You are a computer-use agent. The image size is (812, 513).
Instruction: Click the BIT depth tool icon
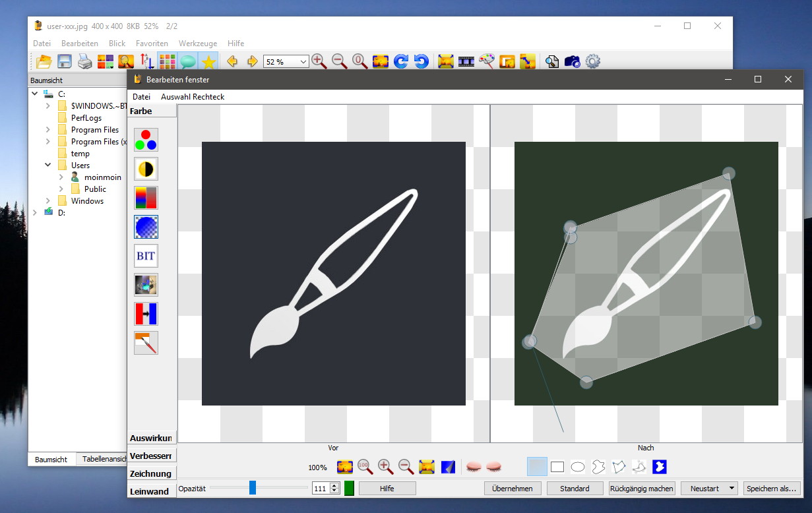146,256
